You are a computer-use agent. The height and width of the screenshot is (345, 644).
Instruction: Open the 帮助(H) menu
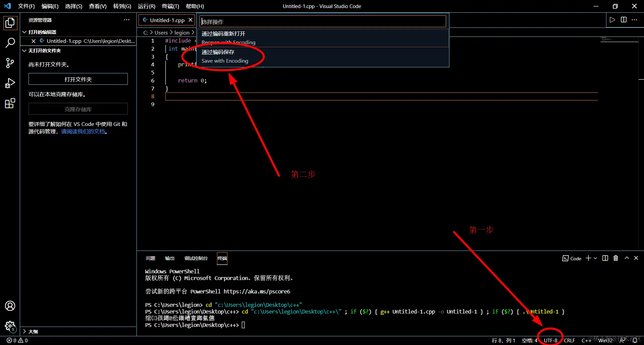[x=195, y=6]
